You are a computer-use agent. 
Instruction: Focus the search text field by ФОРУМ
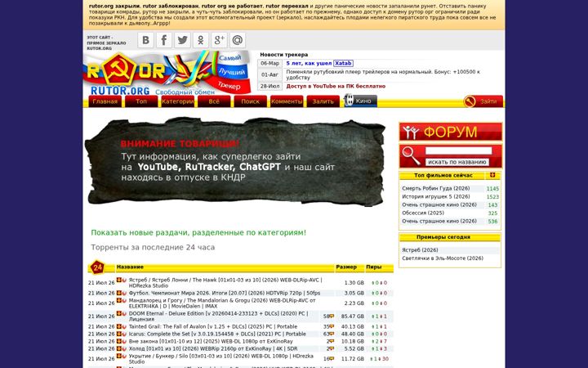(458, 150)
